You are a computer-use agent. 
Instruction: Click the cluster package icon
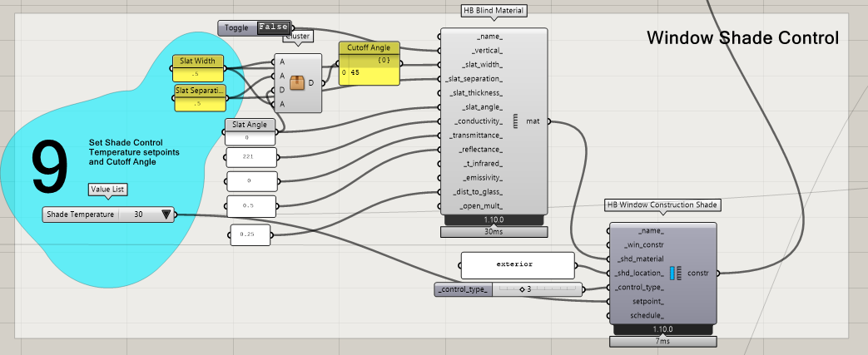(297, 83)
